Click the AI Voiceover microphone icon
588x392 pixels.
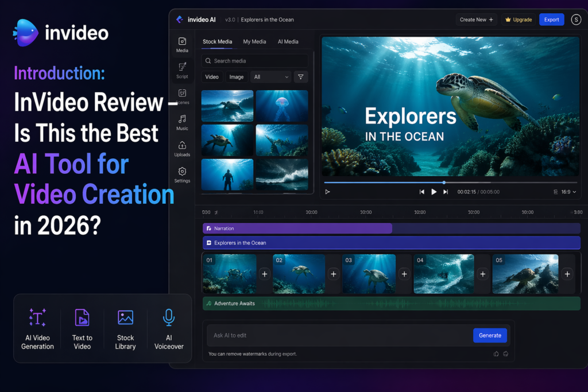[x=169, y=317]
